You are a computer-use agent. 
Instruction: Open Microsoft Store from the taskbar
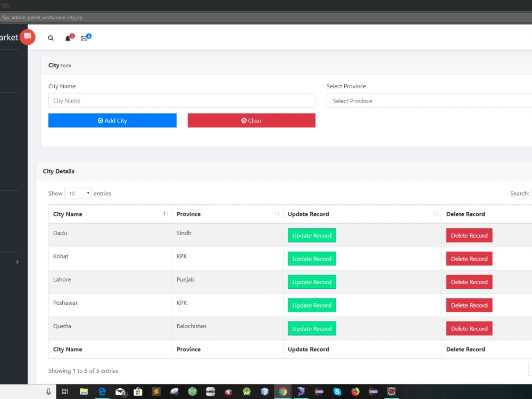tap(138, 392)
